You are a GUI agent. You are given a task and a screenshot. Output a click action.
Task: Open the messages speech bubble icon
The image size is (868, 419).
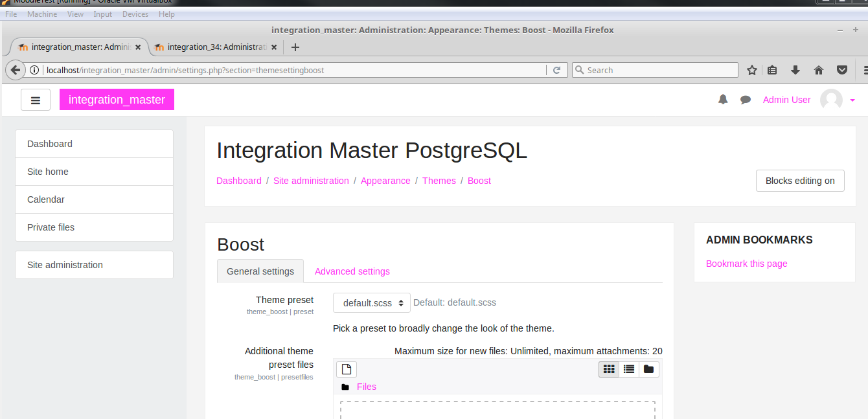click(x=746, y=100)
